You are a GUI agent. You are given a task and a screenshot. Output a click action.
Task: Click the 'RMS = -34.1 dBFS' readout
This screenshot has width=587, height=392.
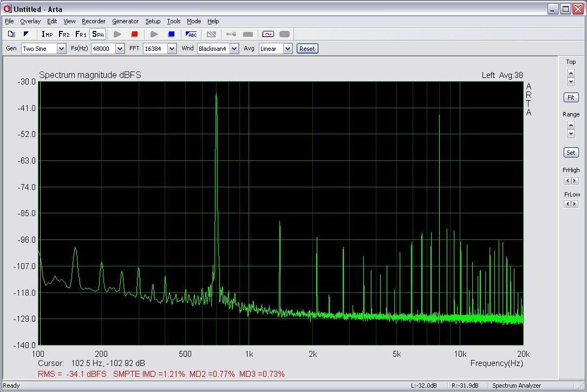[x=72, y=374]
